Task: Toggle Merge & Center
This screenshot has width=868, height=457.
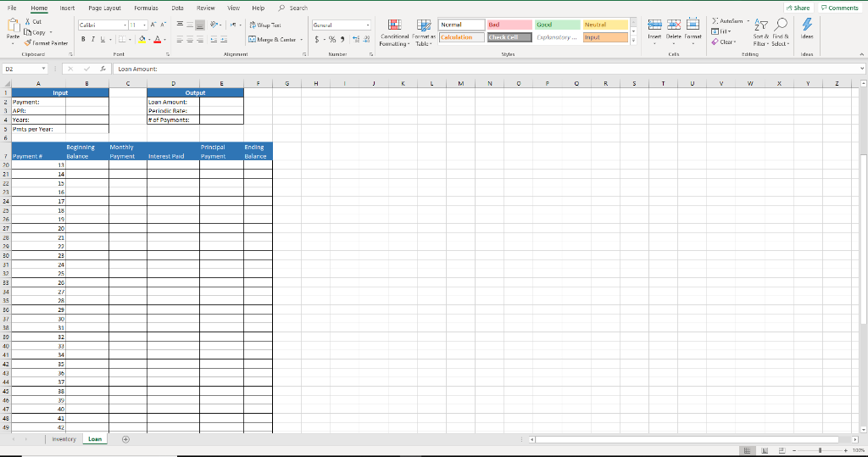Action: pyautogui.click(x=272, y=39)
